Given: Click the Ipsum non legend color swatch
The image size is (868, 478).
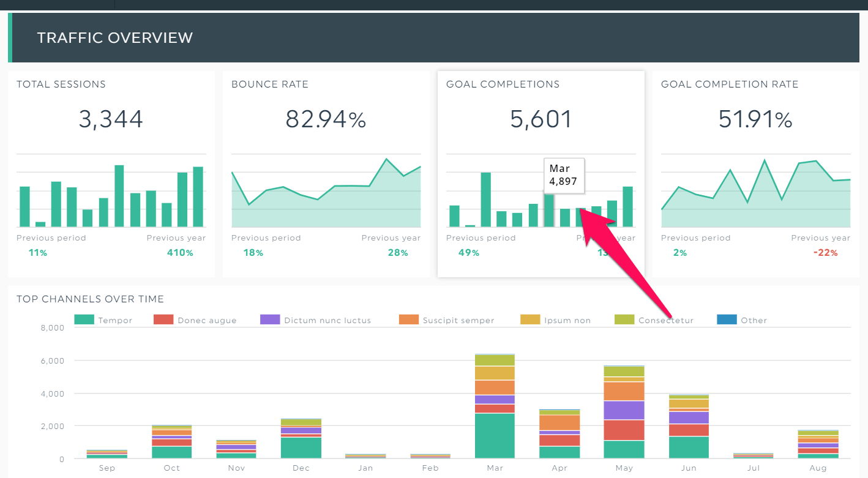Looking at the screenshot, I should click(x=530, y=319).
